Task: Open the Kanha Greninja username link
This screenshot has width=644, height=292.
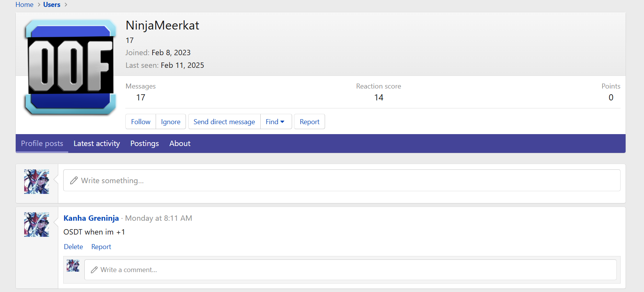Action: click(91, 218)
